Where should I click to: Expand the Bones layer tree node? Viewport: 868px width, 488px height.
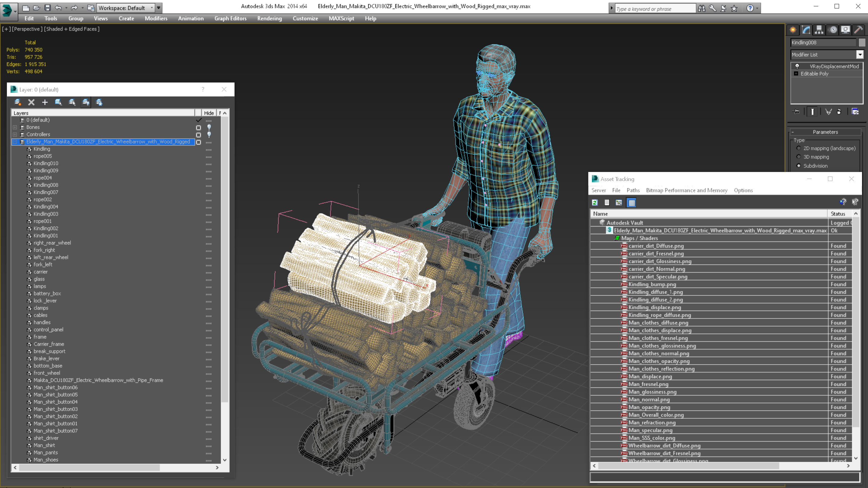(x=15, y=127)
